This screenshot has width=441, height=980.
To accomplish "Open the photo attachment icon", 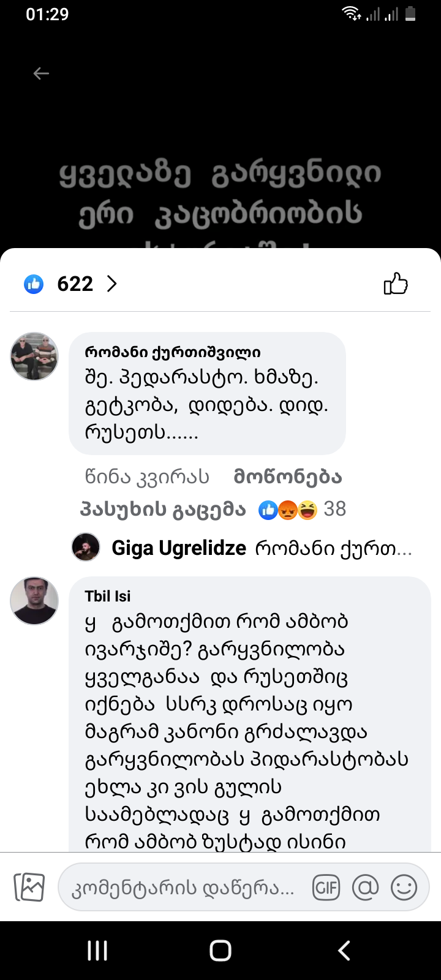I will (x=29, y=887).
